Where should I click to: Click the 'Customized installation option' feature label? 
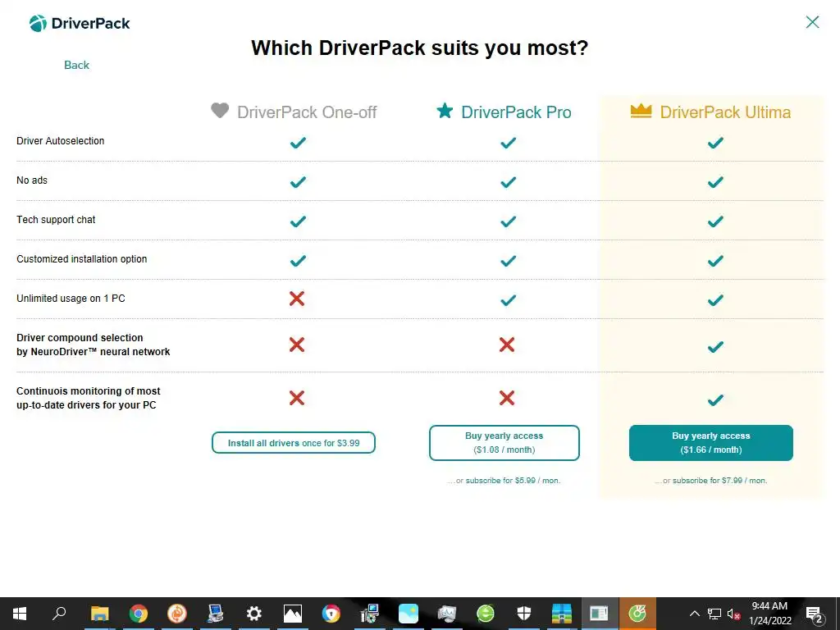(81, 259)
